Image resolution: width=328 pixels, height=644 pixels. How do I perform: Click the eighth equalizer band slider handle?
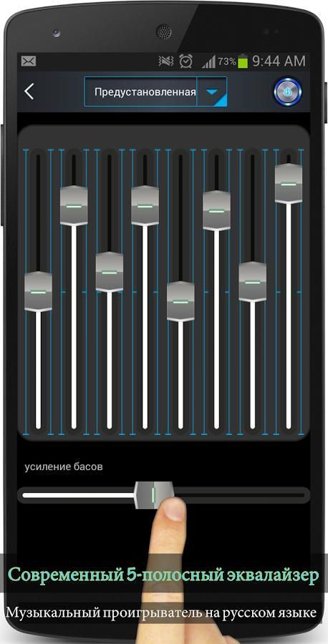click(289, 184)
